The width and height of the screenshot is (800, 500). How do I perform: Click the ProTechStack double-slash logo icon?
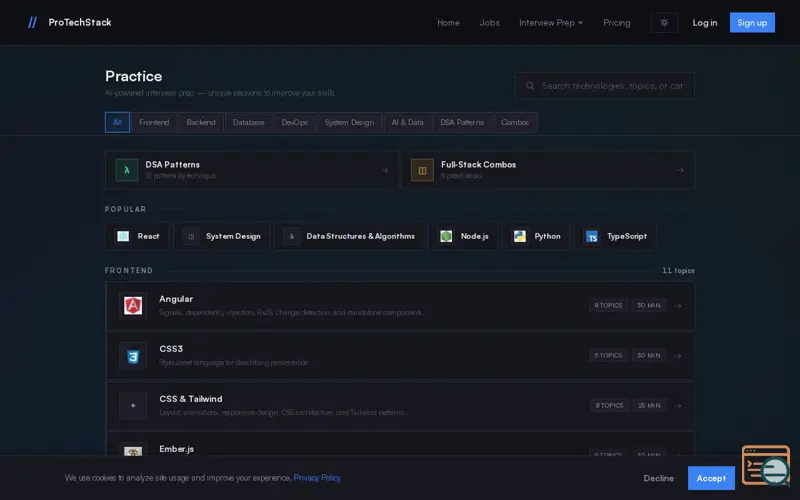point(32,22)
